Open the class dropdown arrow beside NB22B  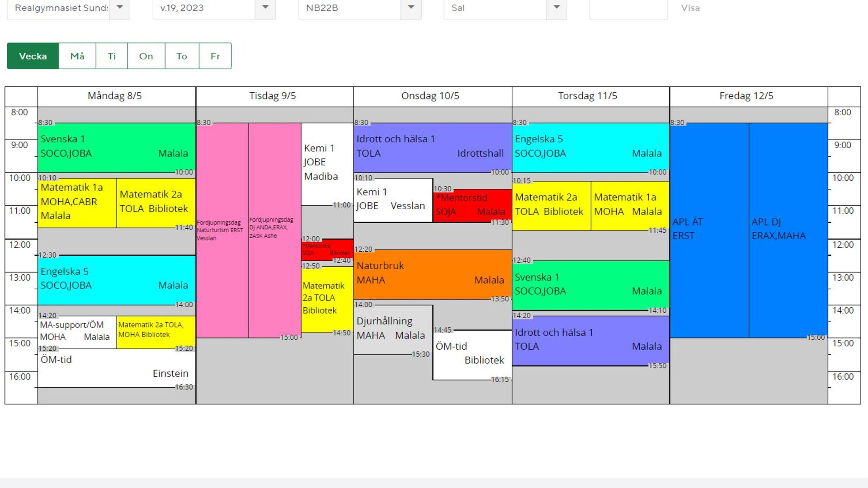pos(411,8)
